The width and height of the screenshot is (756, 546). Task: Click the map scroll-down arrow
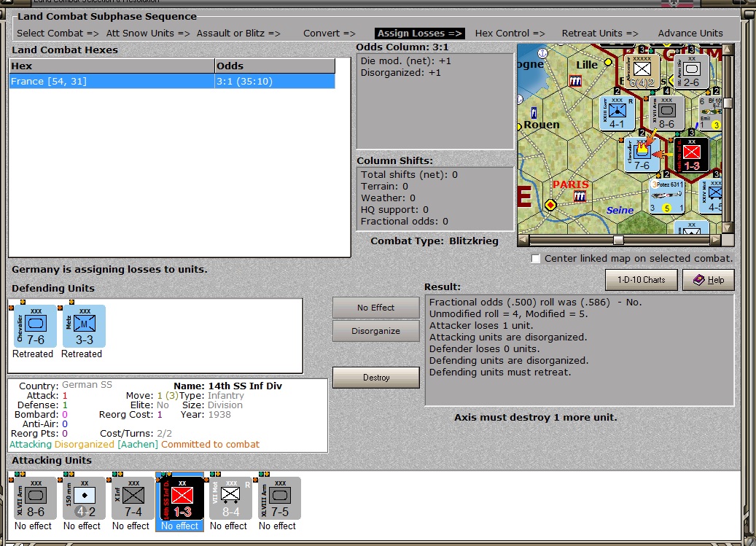(728, 227)
